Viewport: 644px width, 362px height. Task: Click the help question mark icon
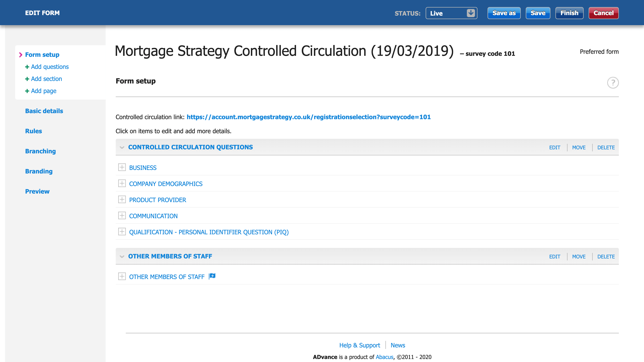[x=613, y=83]
